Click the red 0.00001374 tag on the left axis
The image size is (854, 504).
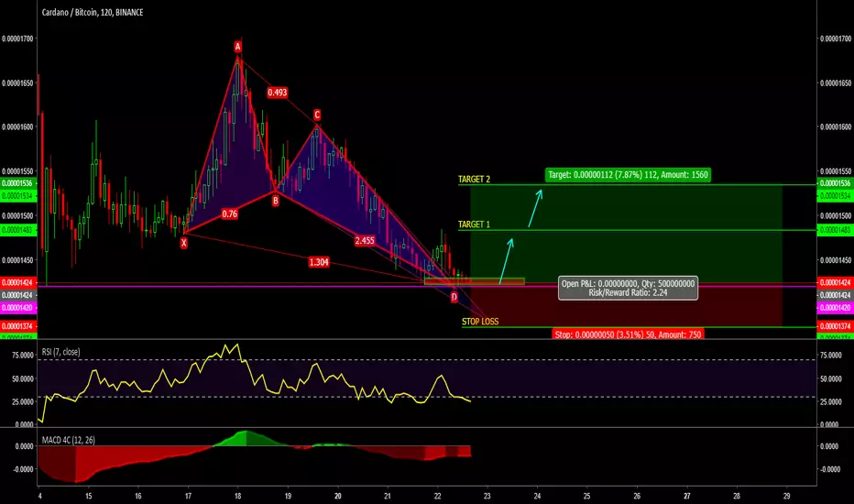pos(18,326)
